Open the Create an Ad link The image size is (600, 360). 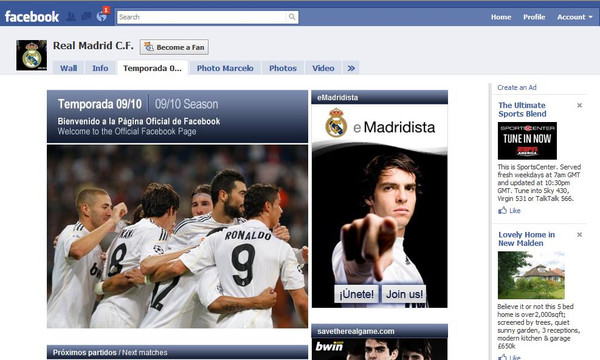point(517,87)
